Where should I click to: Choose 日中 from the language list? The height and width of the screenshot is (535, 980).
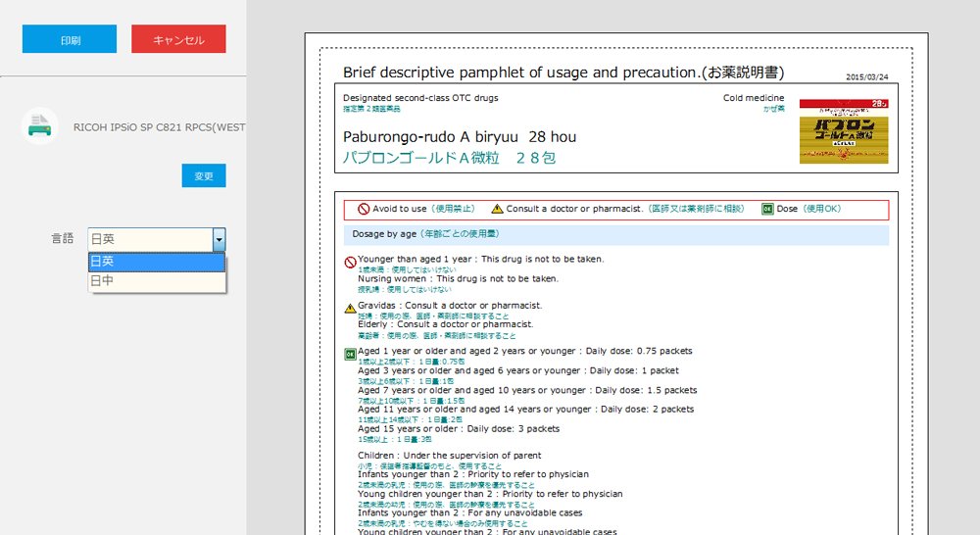coord(156,280)
